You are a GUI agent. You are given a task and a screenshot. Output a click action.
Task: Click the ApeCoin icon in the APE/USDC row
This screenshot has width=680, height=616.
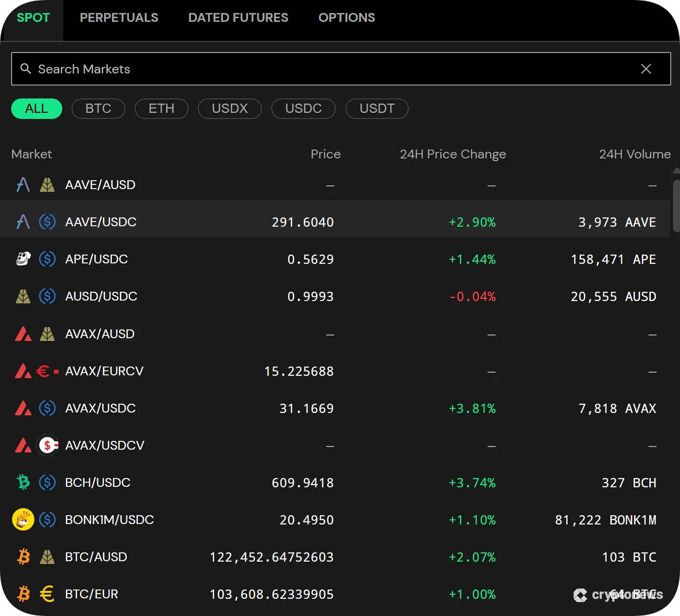click(23, 259)
